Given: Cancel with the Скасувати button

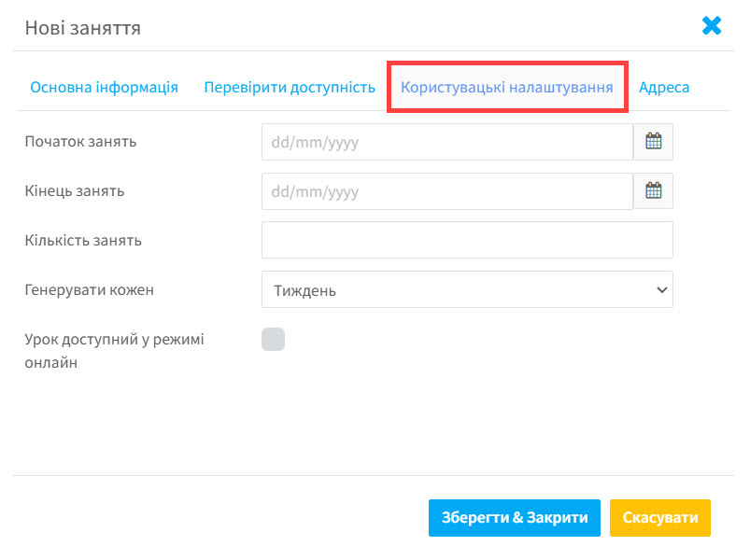Looking at the screenshot, I should pos(660,518).
